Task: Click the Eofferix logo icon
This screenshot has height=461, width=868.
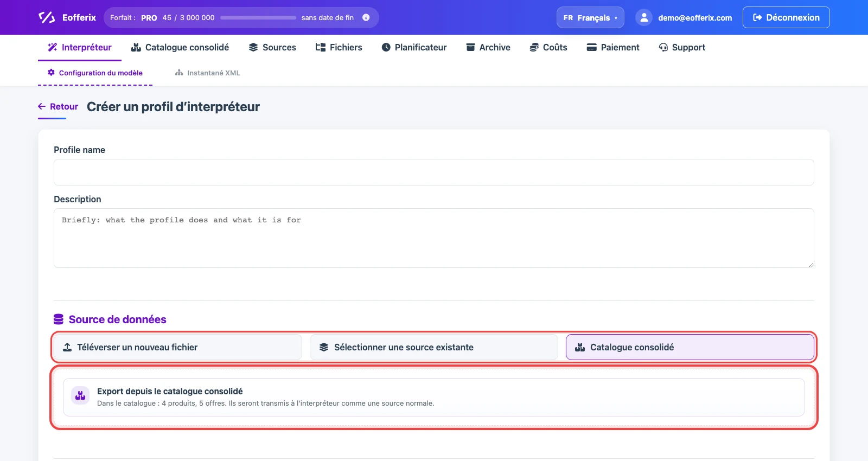Action: coord(47,17)
